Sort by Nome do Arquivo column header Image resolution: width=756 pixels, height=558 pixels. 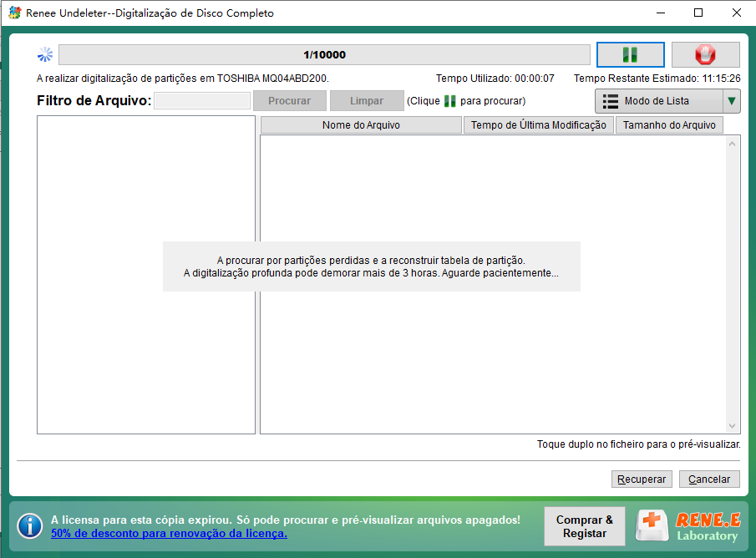[x=361, y=125]
